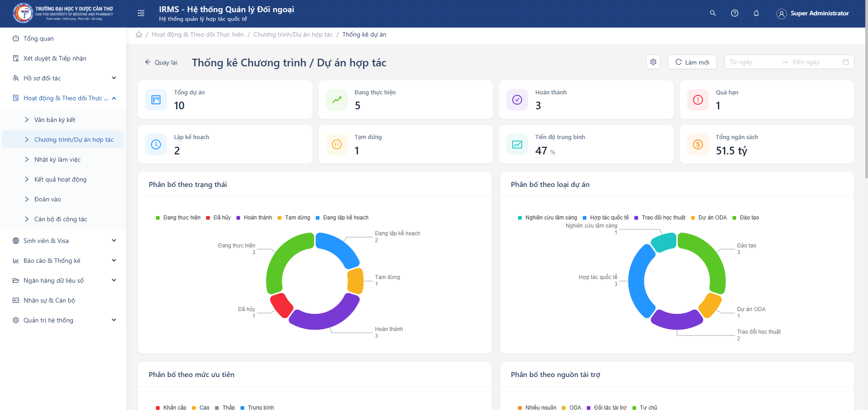Click the 'Làm mới' refresh button

point(692,62)
